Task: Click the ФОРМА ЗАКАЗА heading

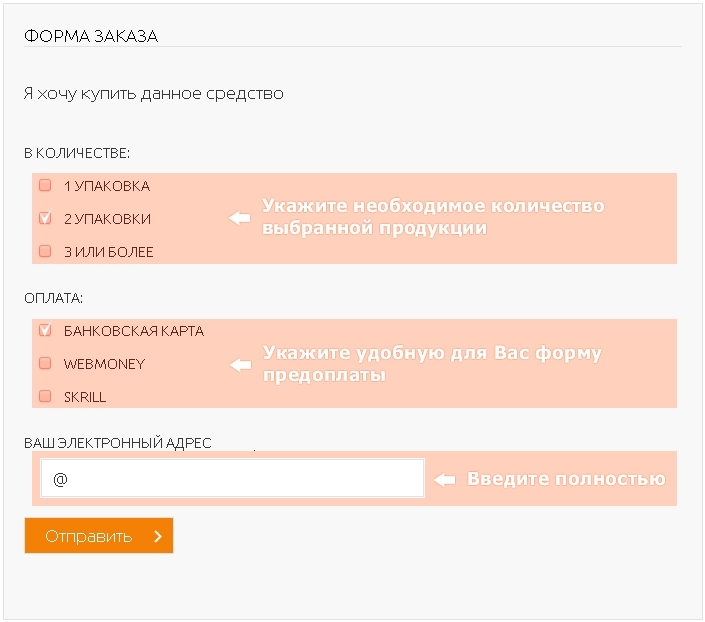Action: [91, 35]
